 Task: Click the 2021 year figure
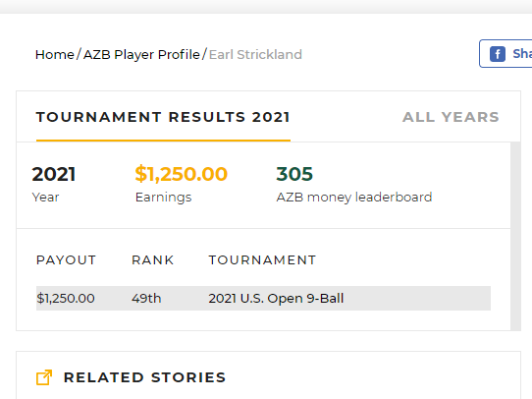(x=54, y=174)
